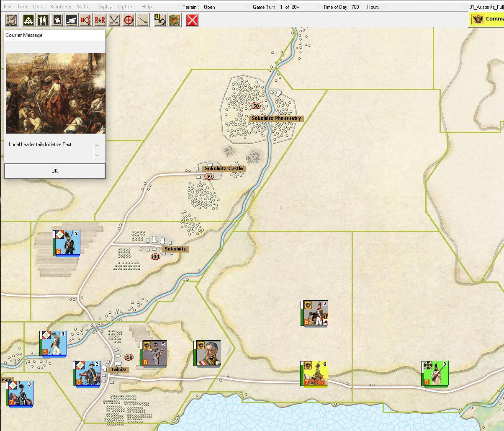Image resolution: width=504 pixels, height=431 pixels.
Task: Click the hourglass Next Turn icon
Action: click(x=10, y=20)
